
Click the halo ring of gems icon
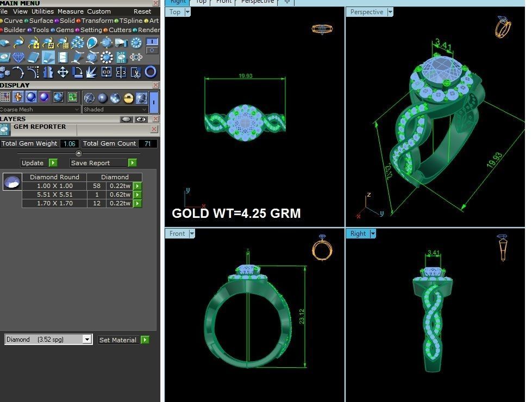[136, 43]
